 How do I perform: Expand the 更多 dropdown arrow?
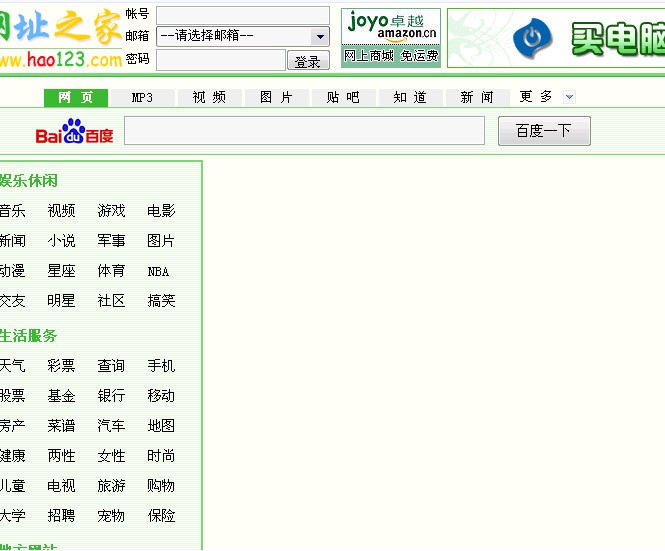[x=569, y=97]
